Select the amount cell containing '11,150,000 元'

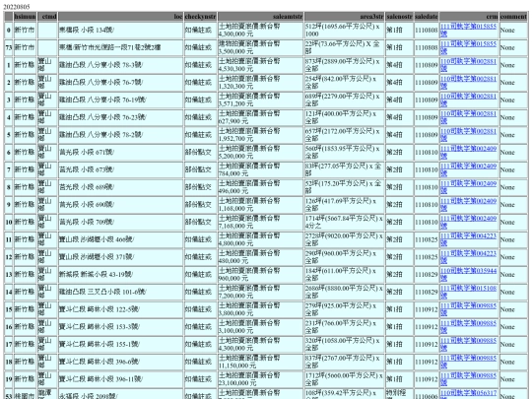click(x=260, y=362)
